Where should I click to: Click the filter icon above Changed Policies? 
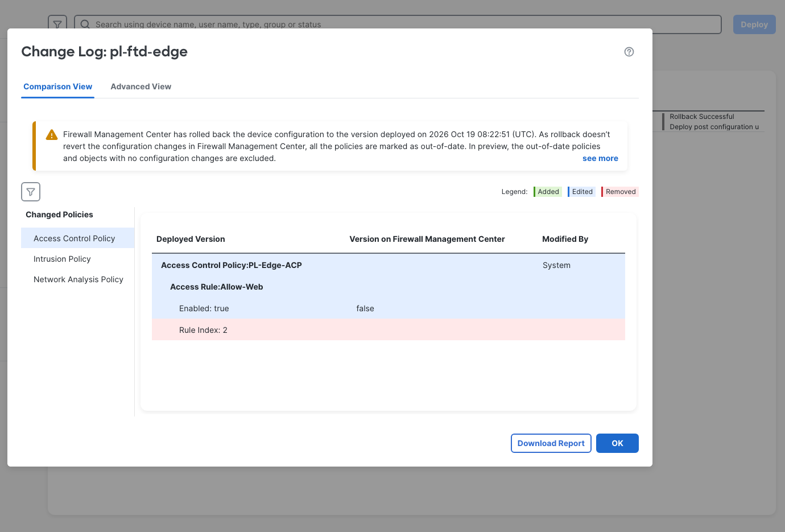pyautogui.click(x=31, y=192)
